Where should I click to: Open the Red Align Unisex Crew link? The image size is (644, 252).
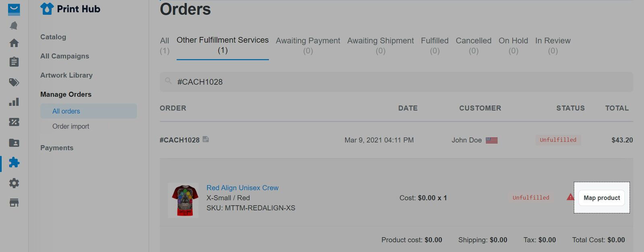click(242, 188)
